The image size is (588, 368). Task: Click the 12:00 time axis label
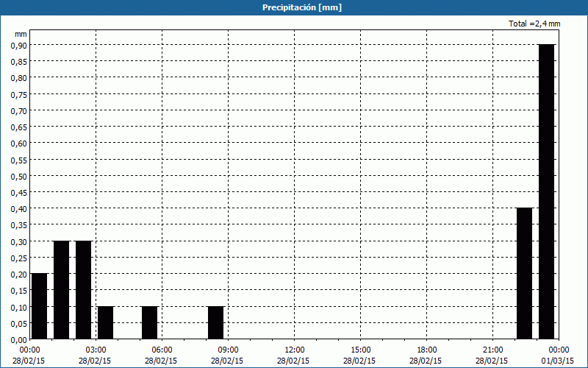tap(295, 350)
